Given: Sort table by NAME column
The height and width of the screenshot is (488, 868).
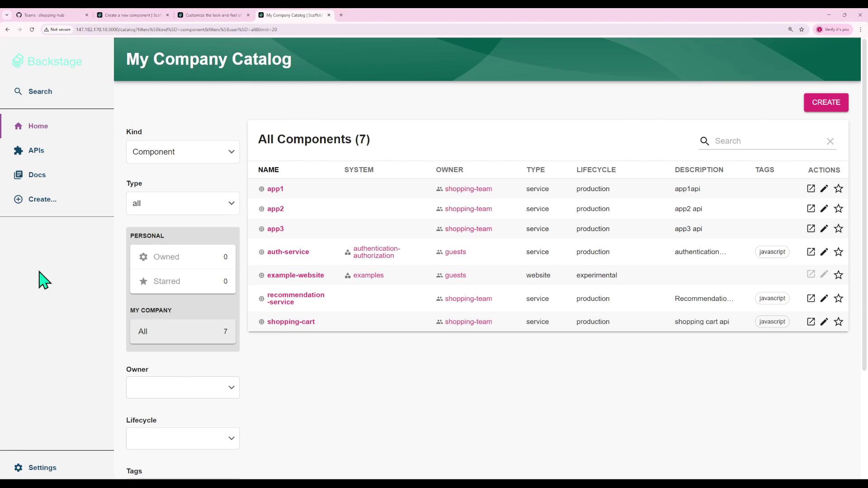Looking at the screenshot, I should pos(269,170).
